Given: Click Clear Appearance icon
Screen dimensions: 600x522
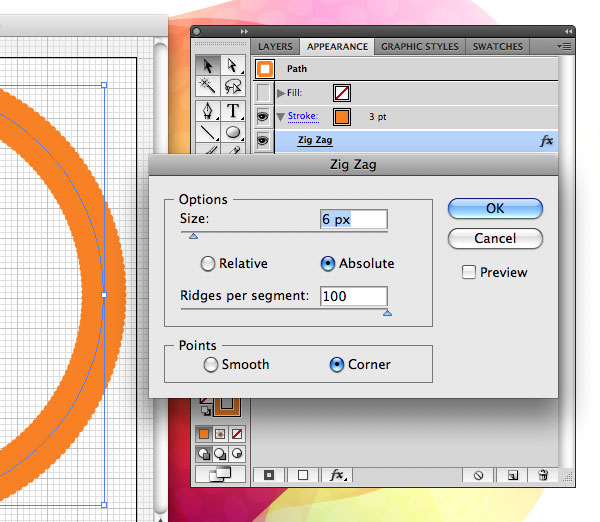Looking at the screenshot, I should 478,475.
